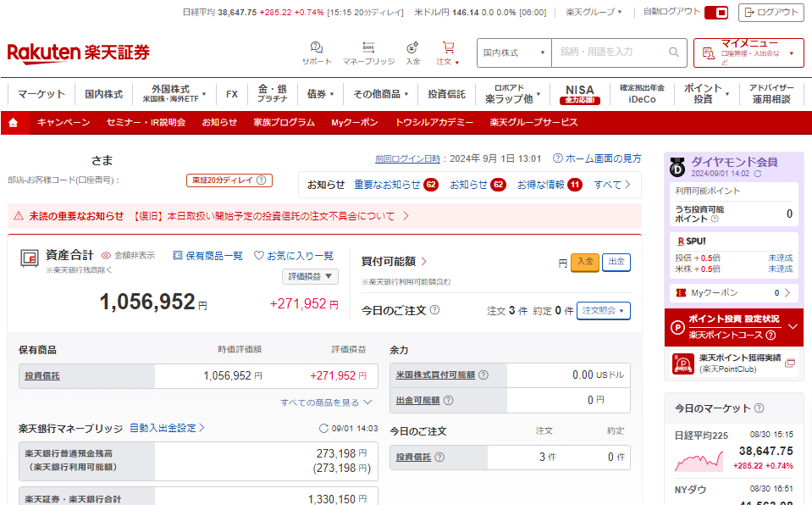Click the warning triangle on unread notice

click(x=19, y=216)
